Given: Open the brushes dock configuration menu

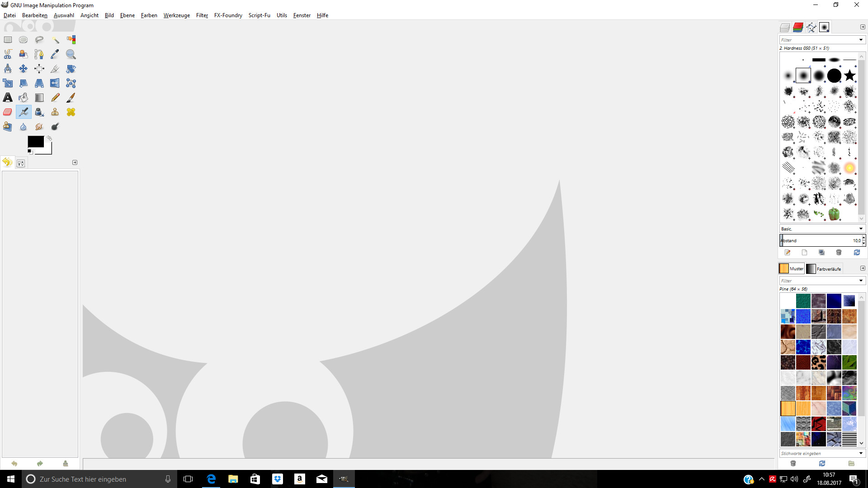Looking at the screenshot, I should coord(863,27).
